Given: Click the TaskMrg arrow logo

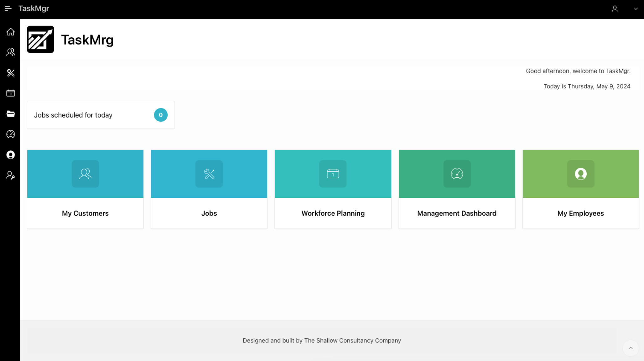Looking at the screenshot, I should 40,39.
